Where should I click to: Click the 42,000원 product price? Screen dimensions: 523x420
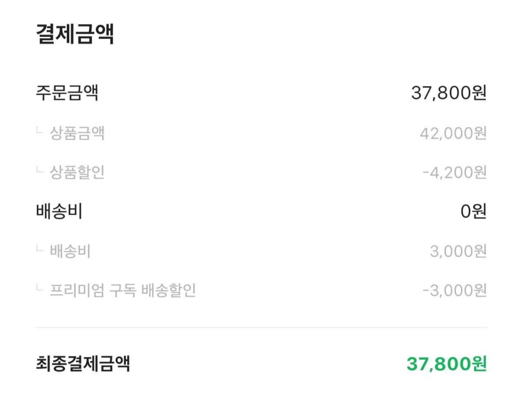tap(453, 133)
